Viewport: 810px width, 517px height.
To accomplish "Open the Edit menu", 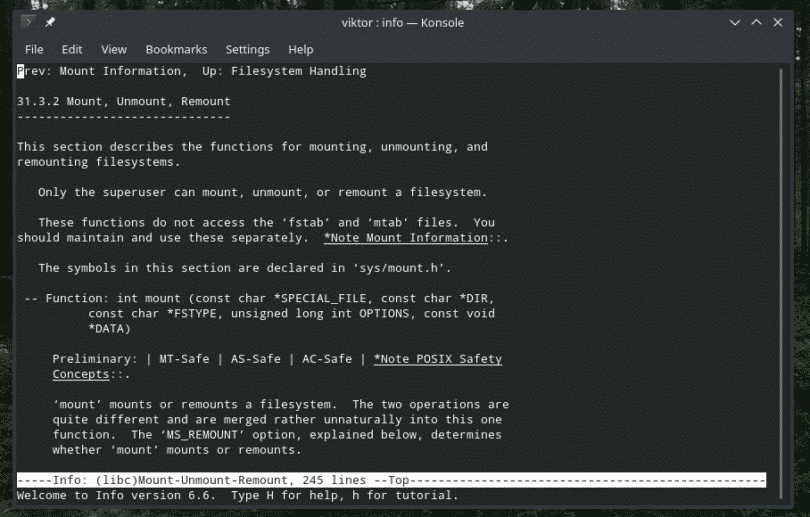I will point(72,50).
